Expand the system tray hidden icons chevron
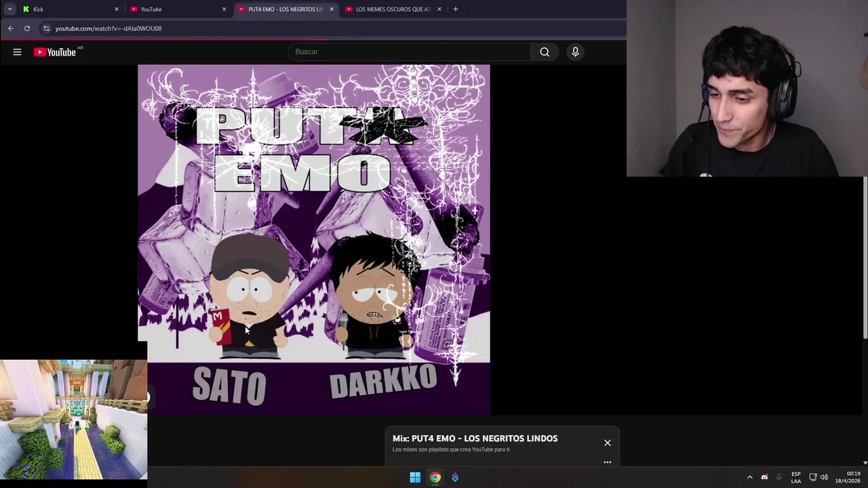 (x=750, y=477)
